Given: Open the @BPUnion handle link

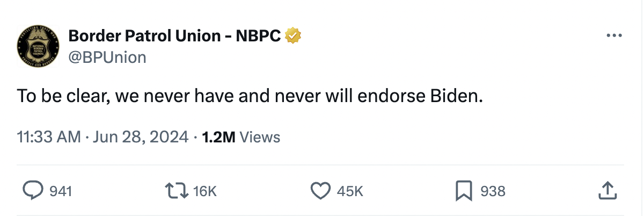Looking at the screenshot, I should [x=107, y=57].
